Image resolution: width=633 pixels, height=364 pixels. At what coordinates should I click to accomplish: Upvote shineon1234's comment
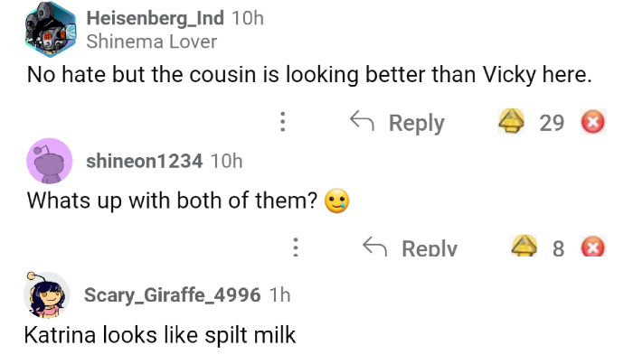523,247
